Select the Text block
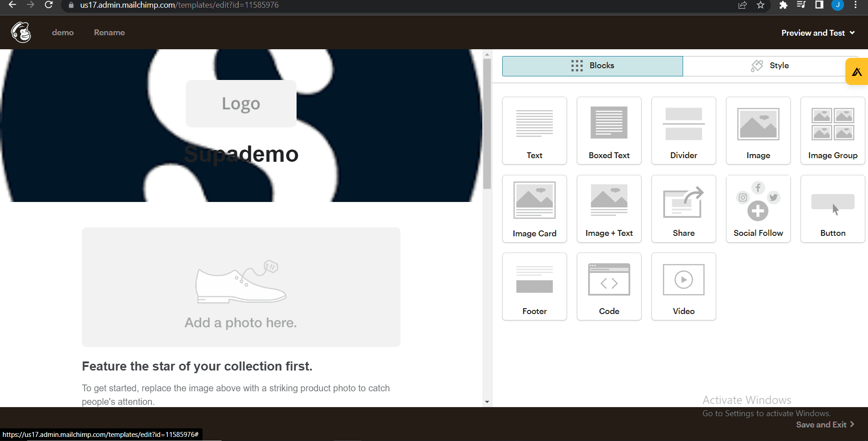This screenshot has width=868, height=441. 534,131
